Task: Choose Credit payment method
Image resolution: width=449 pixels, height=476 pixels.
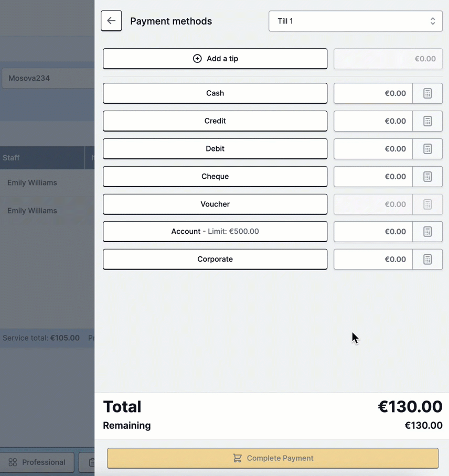Action: point(215,121)
